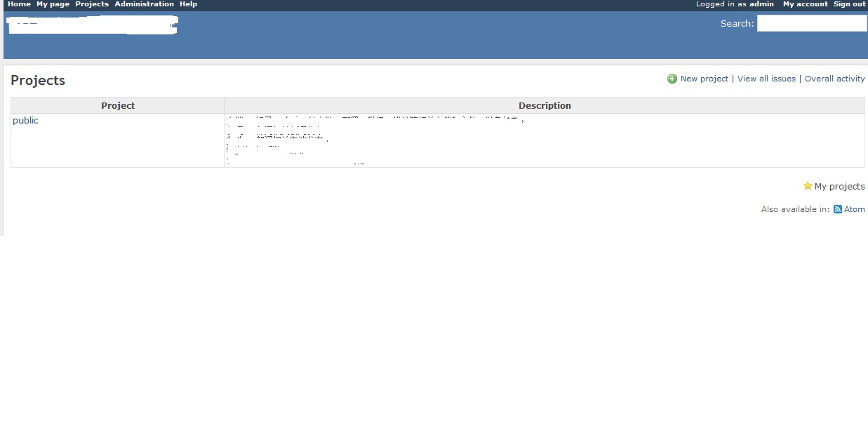Screen dimensions: 868x431
Task: Click the My projects legend text
Action: [x=840, y=187]
